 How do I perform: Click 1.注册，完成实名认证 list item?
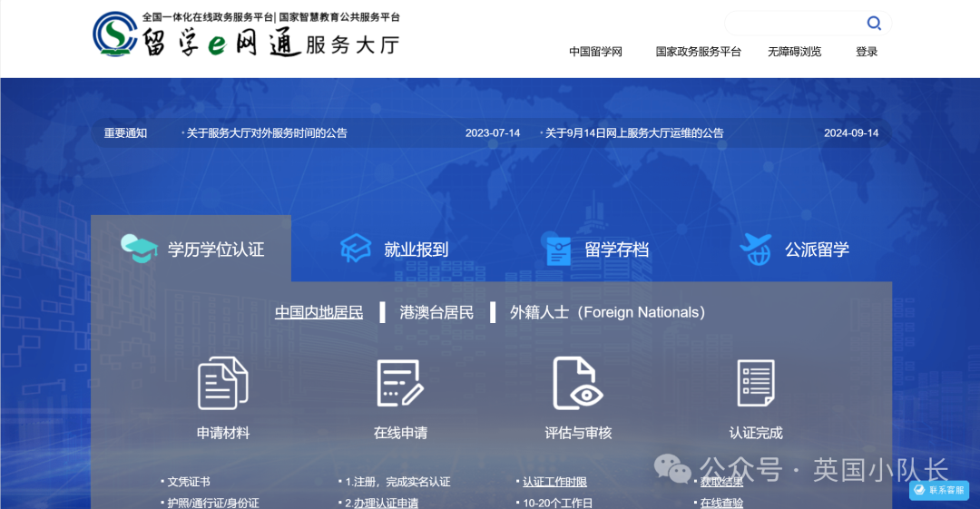pos(397,482)
